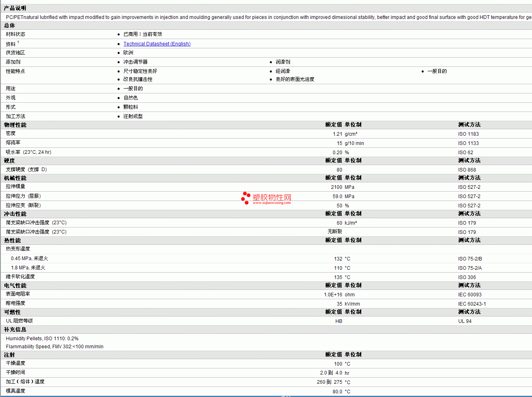Click the 模具温度 row label
The image size is (532, 397).
pos(16,391)
